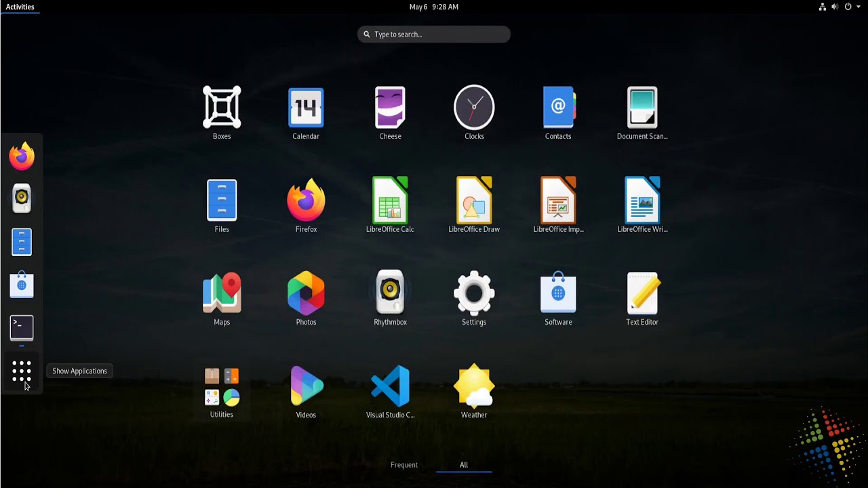The image size is (868, 488).
Task: Expand the system menu arrow
Action: point(859,7)
